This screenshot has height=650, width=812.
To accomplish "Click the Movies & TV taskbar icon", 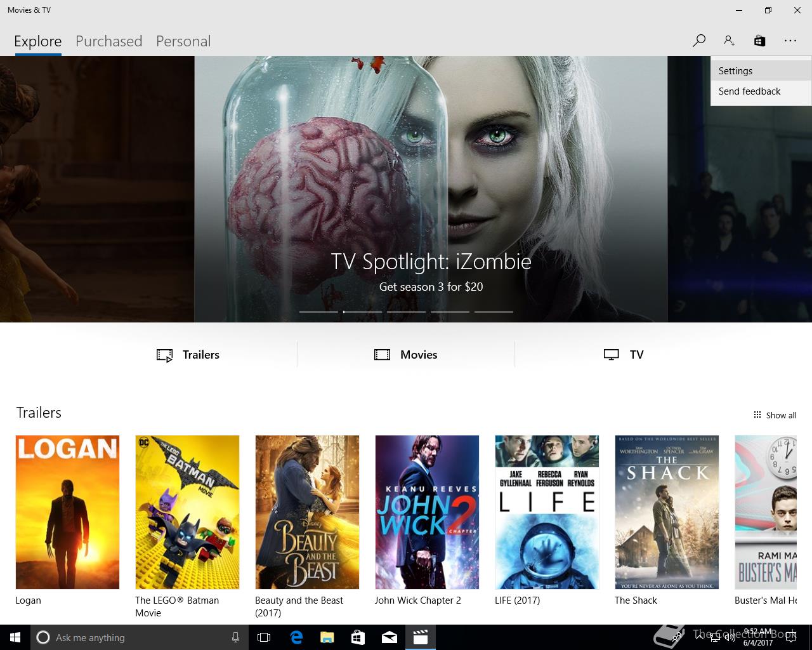I will 420,637.
